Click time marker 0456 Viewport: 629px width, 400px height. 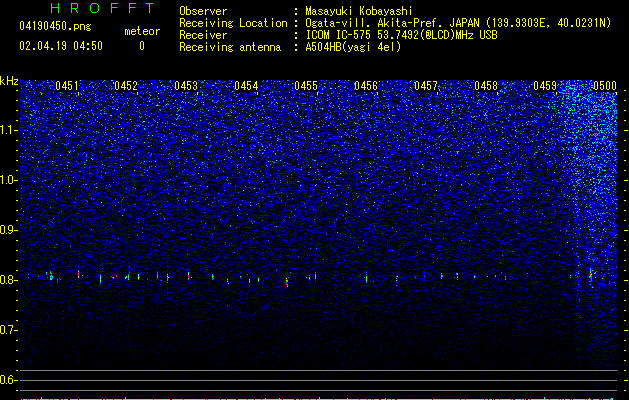click(366, 86)
